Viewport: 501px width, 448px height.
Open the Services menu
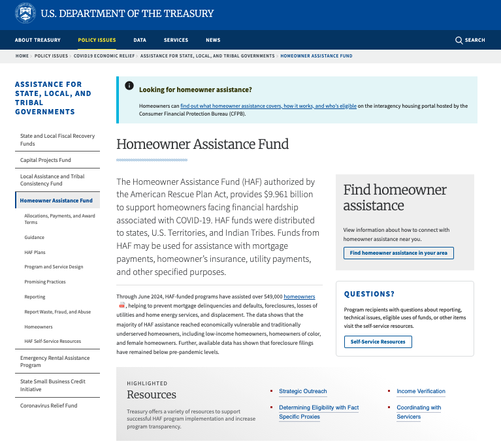click(176, 40)
